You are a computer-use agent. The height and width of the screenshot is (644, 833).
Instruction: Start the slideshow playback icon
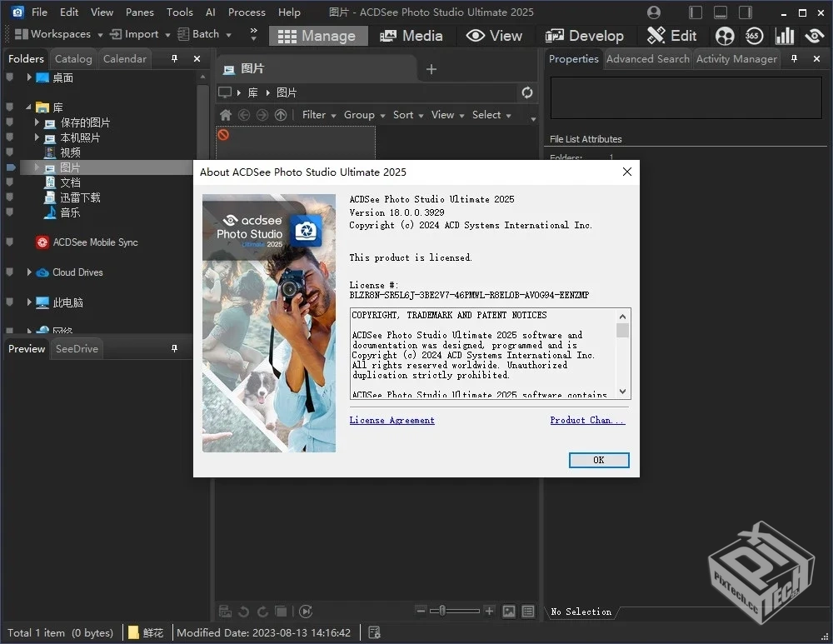coord(305,611)
